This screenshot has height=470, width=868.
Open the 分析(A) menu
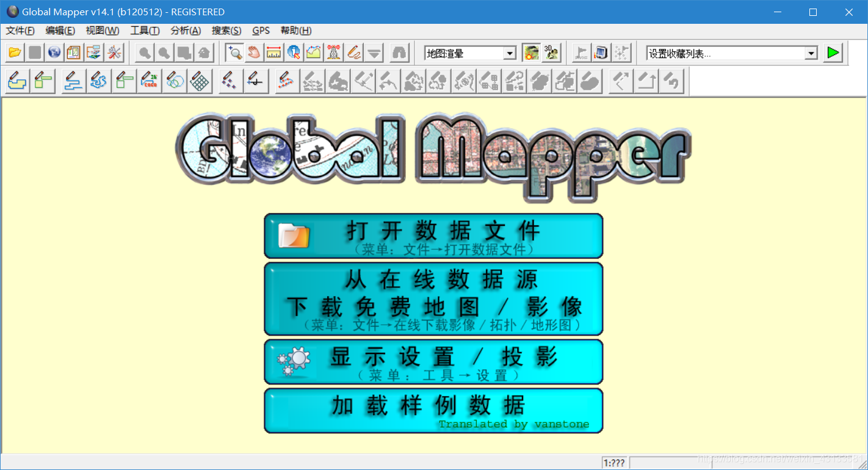coord(186,31)
